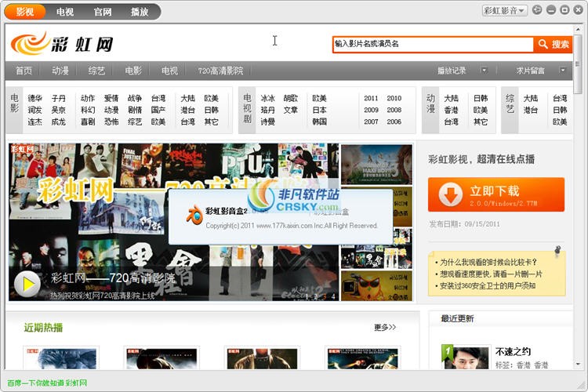588x392 pixels.
Task: Click the 彩虹影音盒 icon in the about dialog
Action: (194, 215)
